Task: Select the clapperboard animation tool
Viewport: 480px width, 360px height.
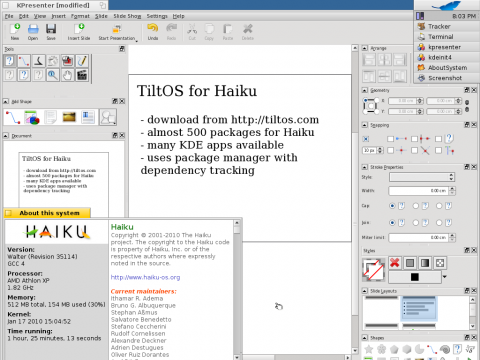Action: point(82,75)
